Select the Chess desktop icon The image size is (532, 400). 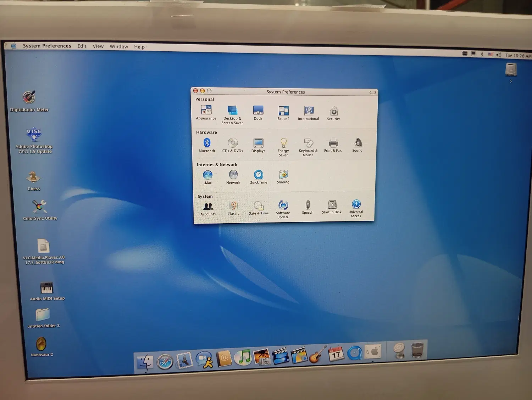[34, 181]
